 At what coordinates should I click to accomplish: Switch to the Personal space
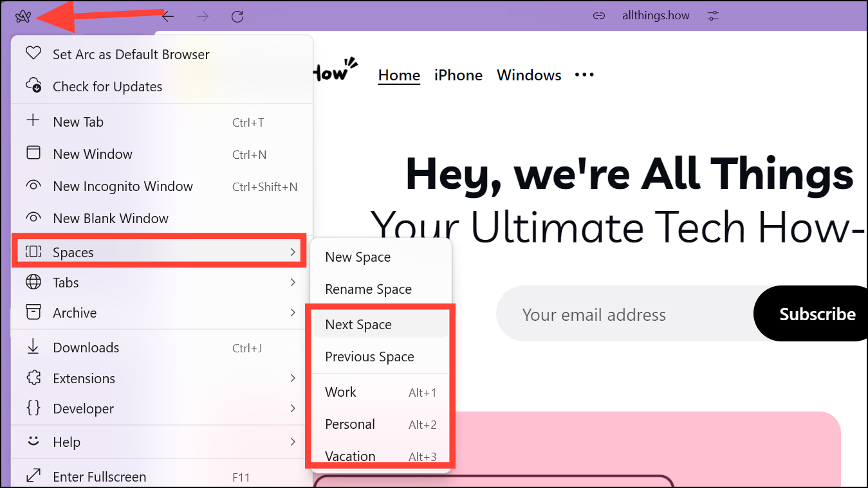point(381,424)
